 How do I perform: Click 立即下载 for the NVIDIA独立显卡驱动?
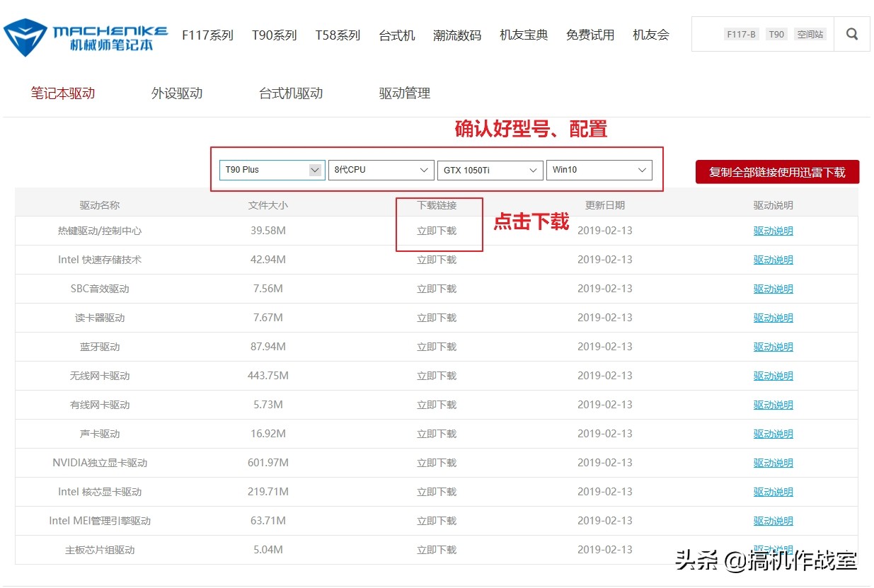(436, 462)
